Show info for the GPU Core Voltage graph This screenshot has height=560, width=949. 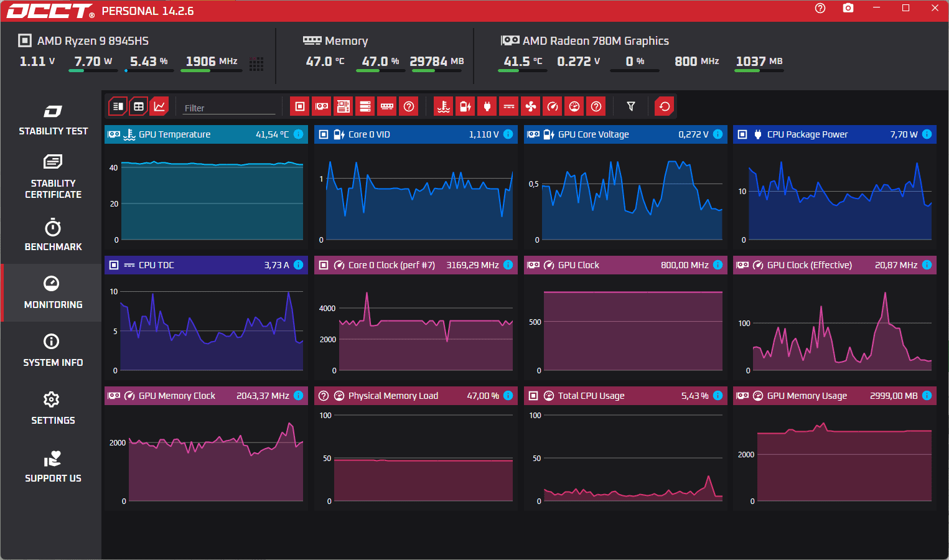point(718,134)
